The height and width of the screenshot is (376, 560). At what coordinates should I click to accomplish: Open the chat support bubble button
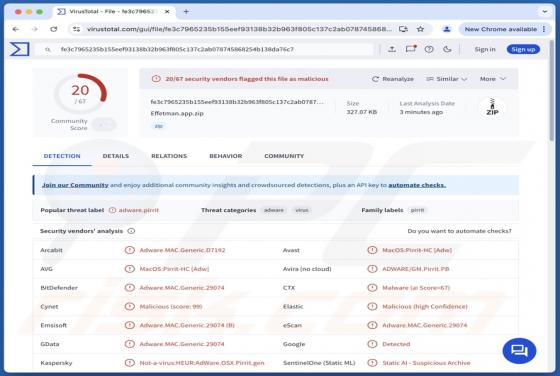tap(519, 351)
